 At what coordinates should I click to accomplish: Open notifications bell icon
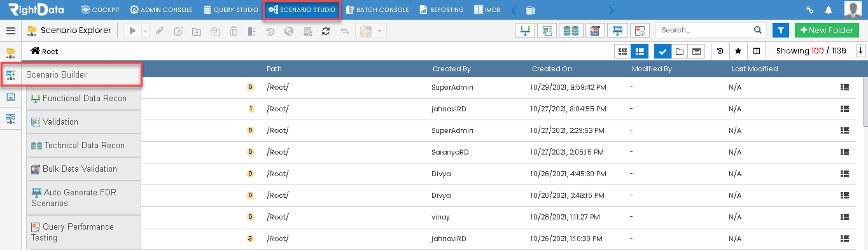click(829, 10)
